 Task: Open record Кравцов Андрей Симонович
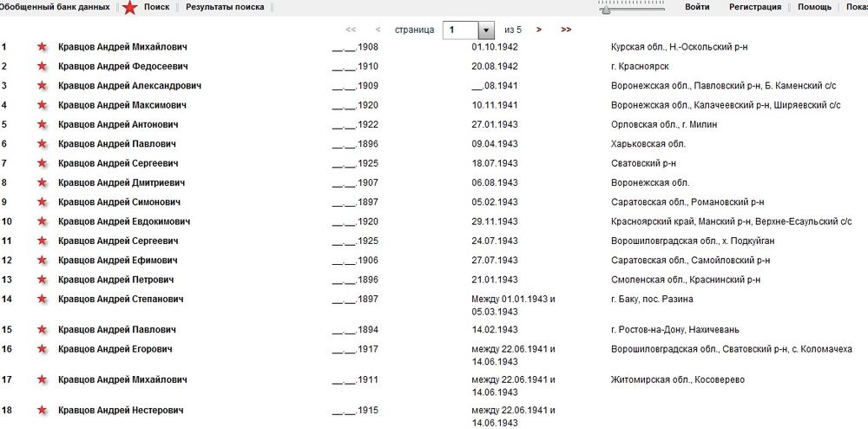coord(118,202)
